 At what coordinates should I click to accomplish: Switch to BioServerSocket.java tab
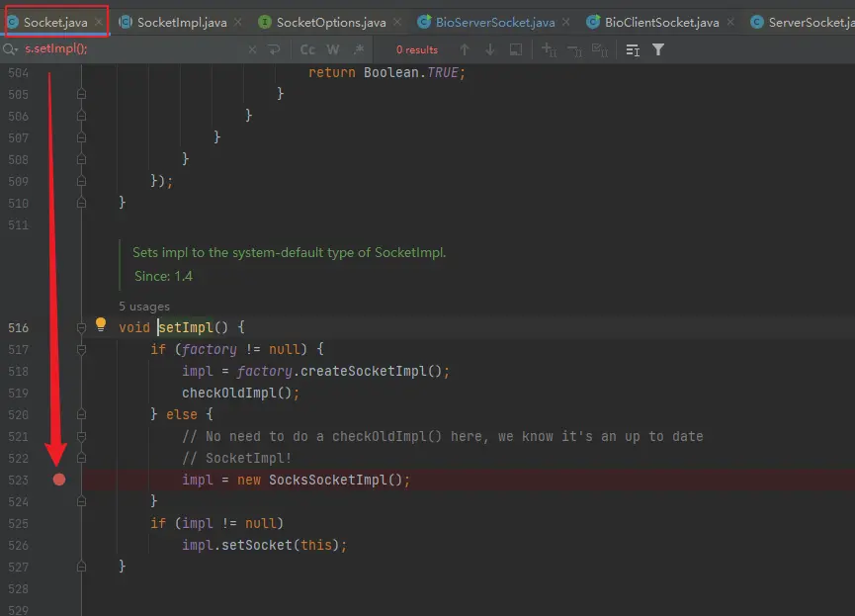495,23
